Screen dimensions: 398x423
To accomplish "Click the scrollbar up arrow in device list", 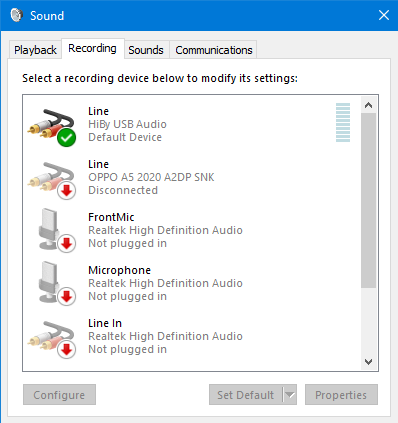I will [x=368, y=105].
